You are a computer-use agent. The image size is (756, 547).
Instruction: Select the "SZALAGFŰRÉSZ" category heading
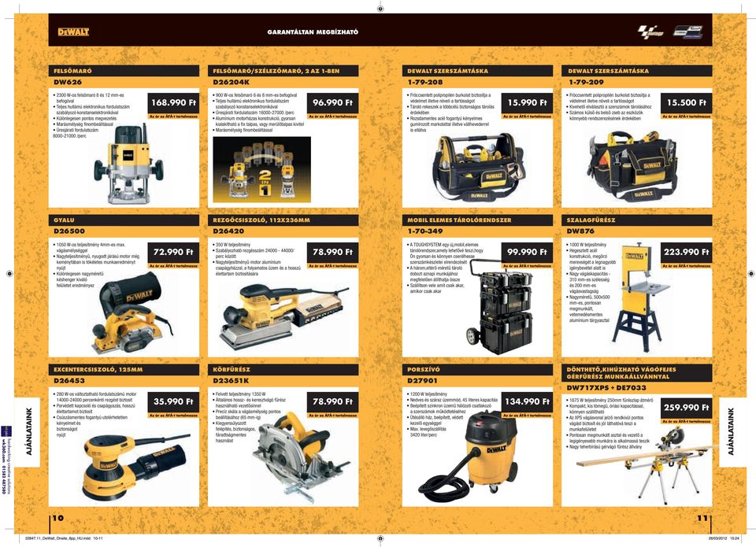coord(591,220)
